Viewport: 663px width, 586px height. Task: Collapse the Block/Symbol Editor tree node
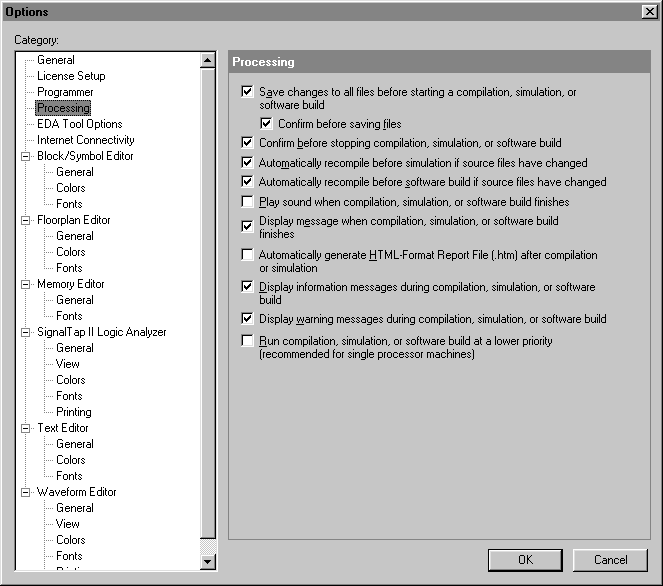coord(26,156)
